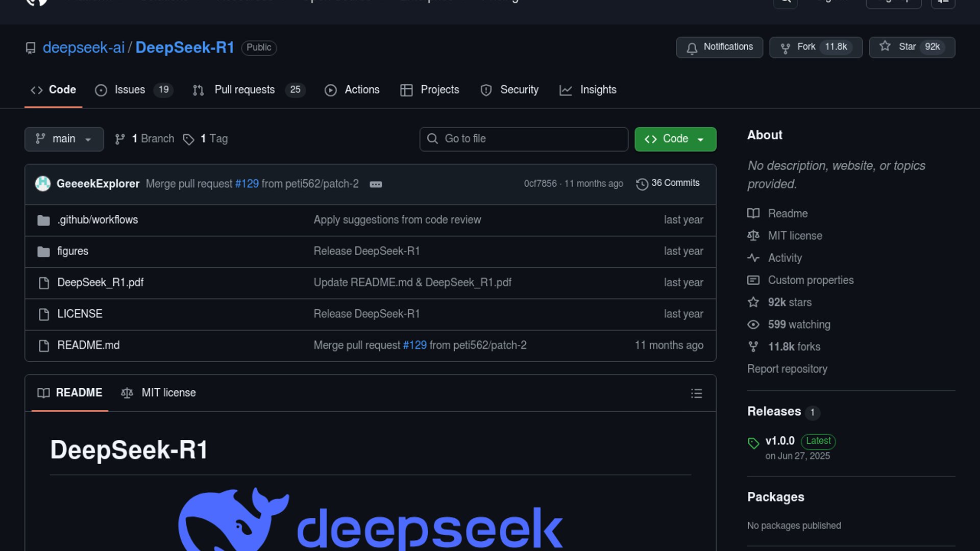The height and width of the screenshot is (551, 980).
Task: Open the main branch dropdown
Action: [64, 139]
